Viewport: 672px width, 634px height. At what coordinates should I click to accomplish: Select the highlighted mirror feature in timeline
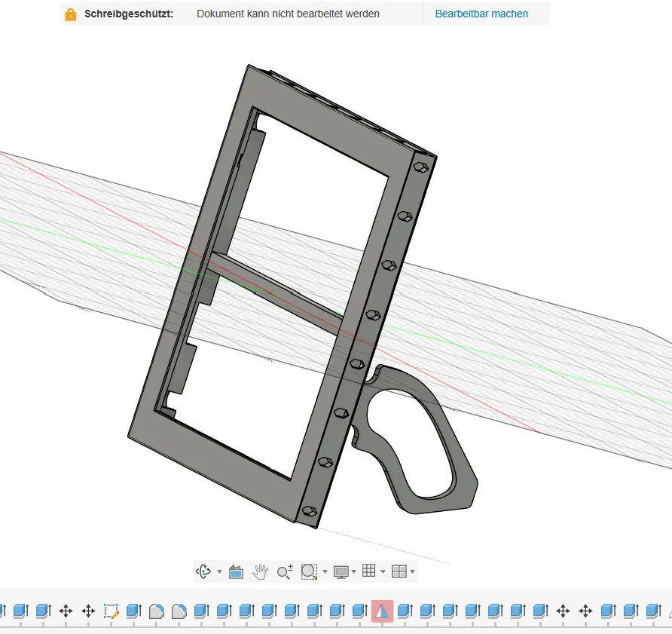382,611
